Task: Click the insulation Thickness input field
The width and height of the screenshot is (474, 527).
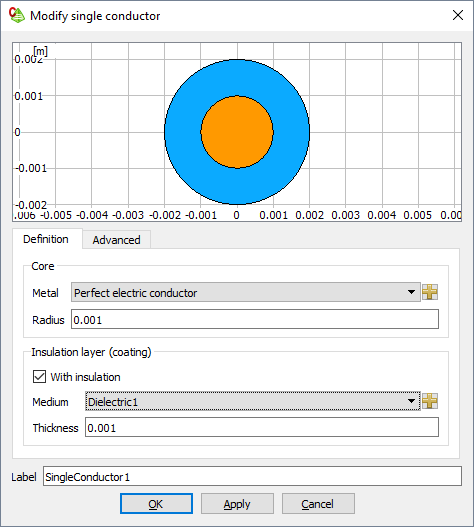Action: (262, 428)
